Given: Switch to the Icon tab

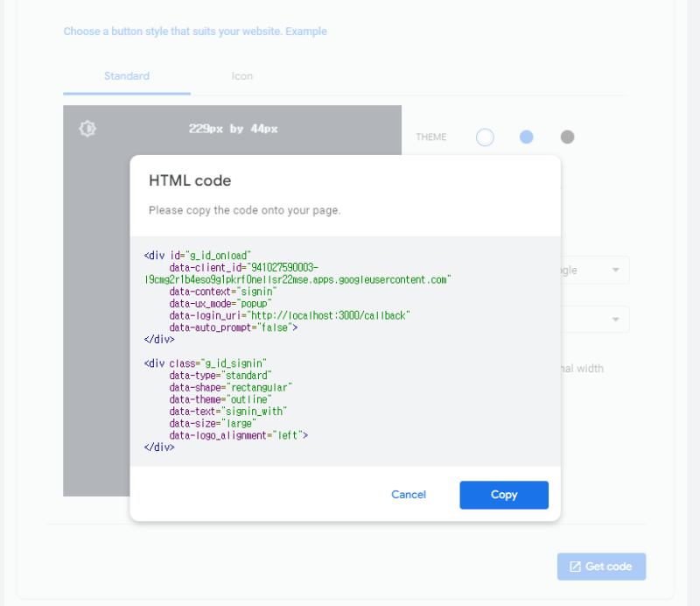Looking at the screenshot, I should click(242, 76).
